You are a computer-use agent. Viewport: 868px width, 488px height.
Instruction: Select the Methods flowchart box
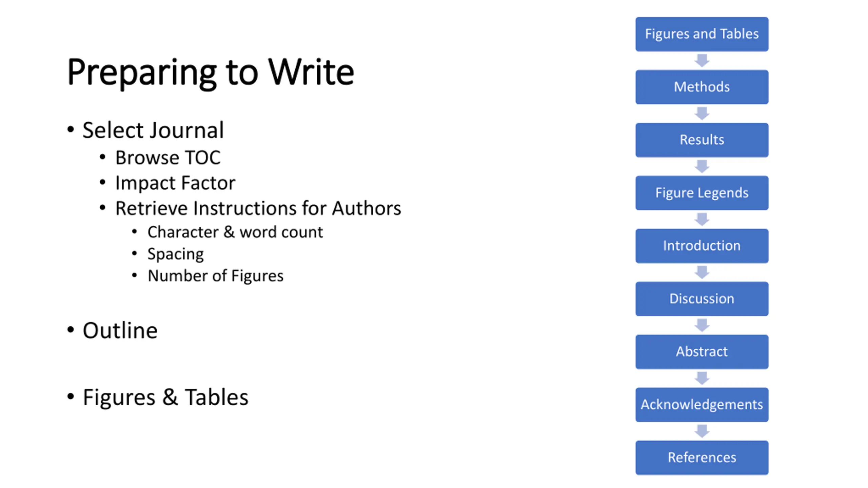tap(702, 87)
